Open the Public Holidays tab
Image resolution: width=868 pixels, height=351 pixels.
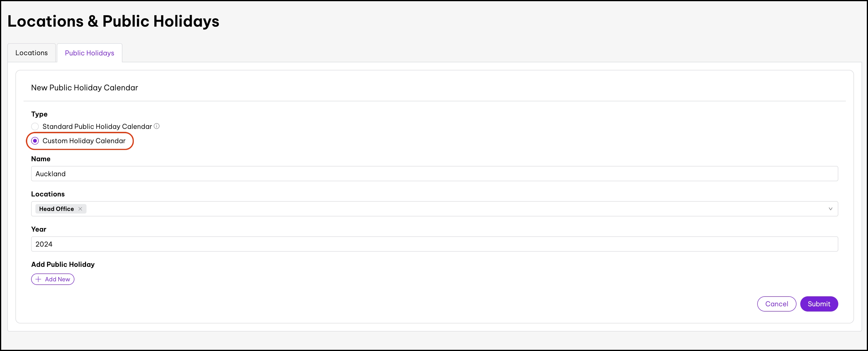(89, 53)
